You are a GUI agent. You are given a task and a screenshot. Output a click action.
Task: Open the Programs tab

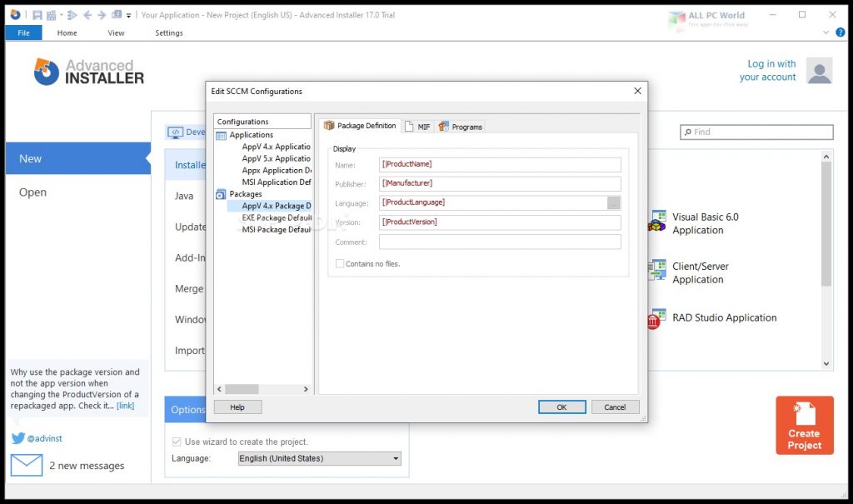[461, 127]
